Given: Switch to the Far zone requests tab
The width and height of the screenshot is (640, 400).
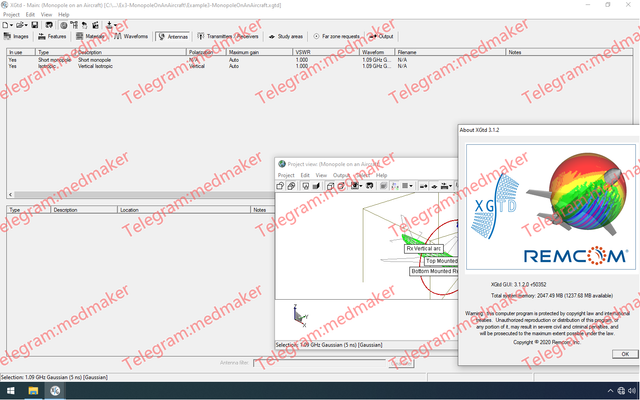Looking at the screenshot, I should coord(336,36).
